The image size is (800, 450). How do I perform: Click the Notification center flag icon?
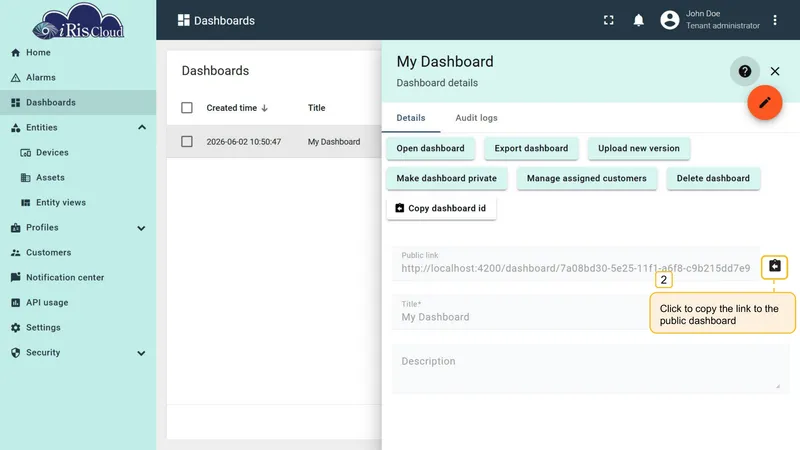(16, 277)
